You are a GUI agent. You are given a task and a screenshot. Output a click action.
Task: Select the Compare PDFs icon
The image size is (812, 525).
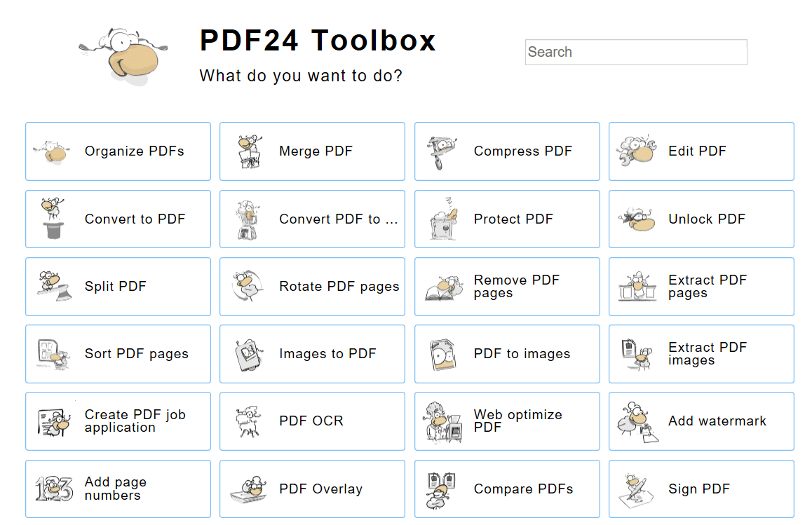point(440,491)
